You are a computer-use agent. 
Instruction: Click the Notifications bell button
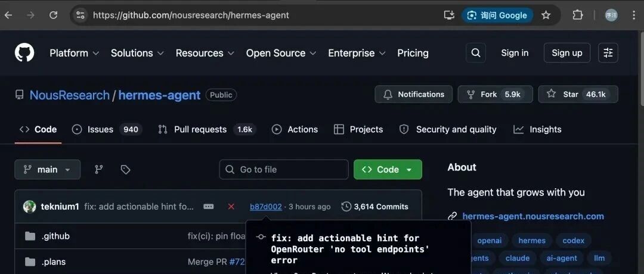click(x=414, y=94)
